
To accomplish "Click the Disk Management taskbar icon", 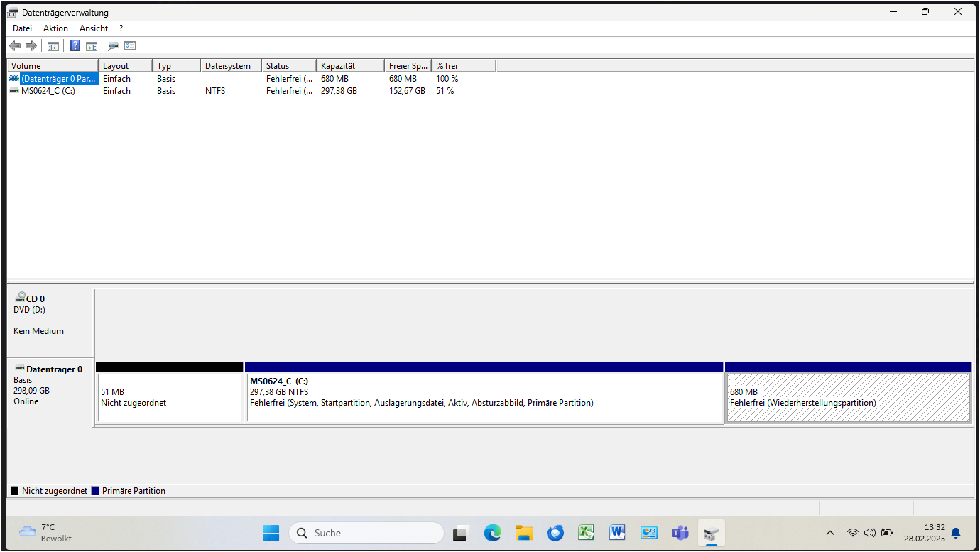I will (x=711, y=533).
